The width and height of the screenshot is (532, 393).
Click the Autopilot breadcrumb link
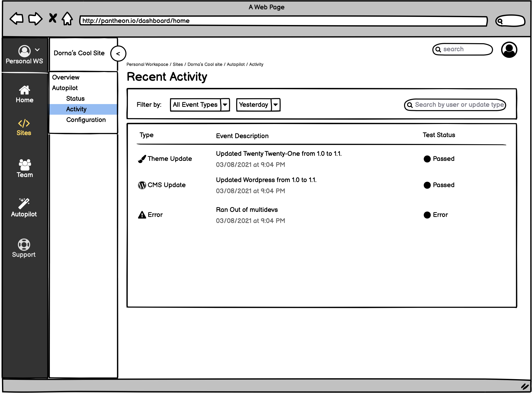pyautogui.click(x=236, y=64)
